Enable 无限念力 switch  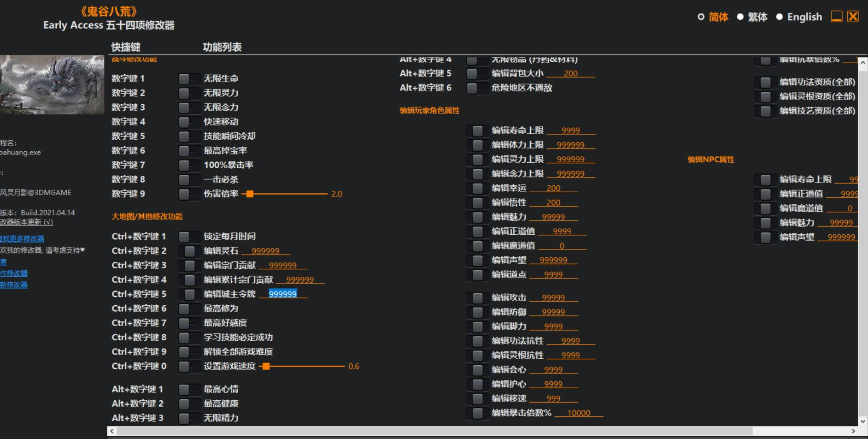[189, 107]
